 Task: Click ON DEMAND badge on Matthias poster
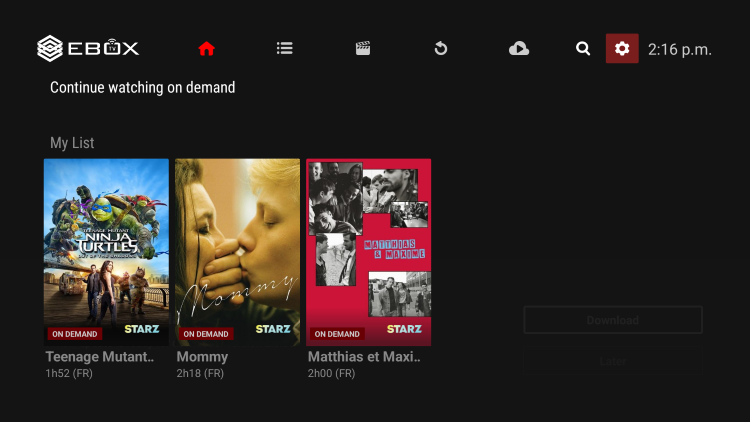click(x=337, y=334)
